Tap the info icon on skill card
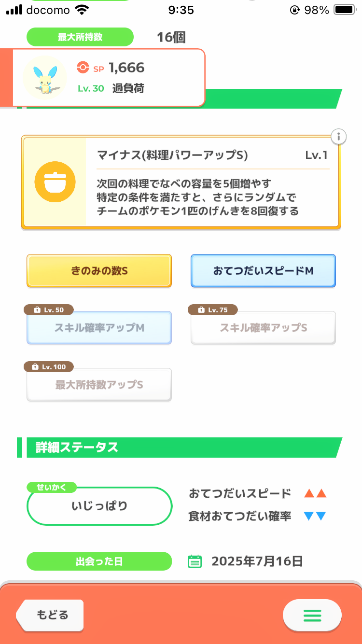 click(x=339, y=137)
